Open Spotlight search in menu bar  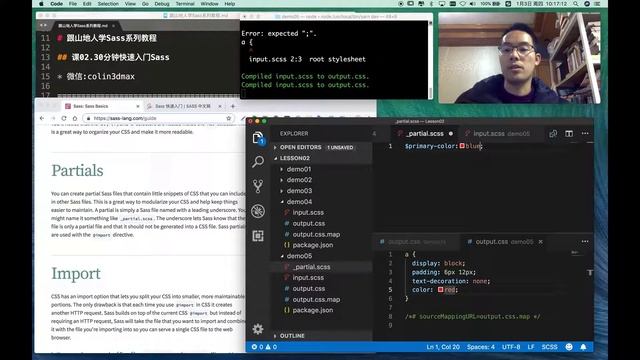576,4
